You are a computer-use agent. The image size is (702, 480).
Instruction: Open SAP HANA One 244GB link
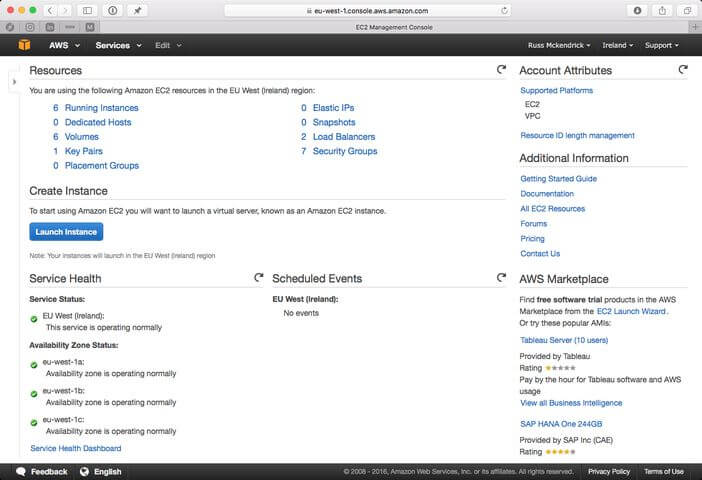point(561,424)
